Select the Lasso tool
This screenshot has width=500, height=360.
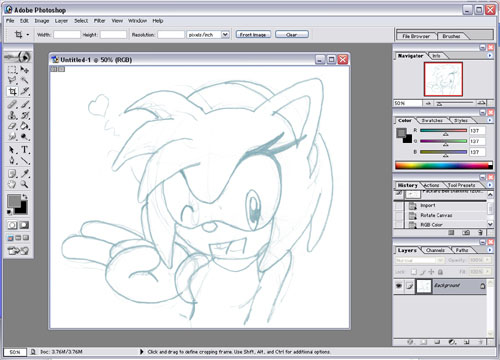tap(12, 80)
